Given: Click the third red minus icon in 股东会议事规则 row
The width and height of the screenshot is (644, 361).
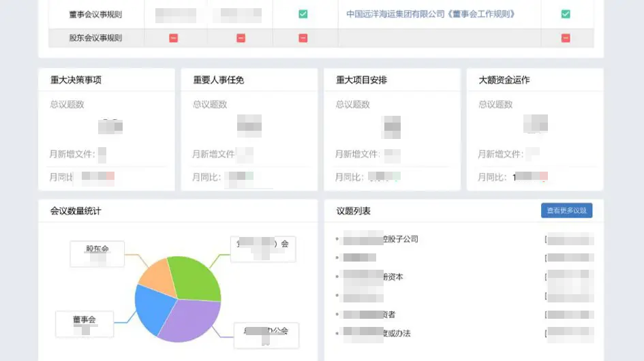Looking at the screenshot, I should [303, 38].
